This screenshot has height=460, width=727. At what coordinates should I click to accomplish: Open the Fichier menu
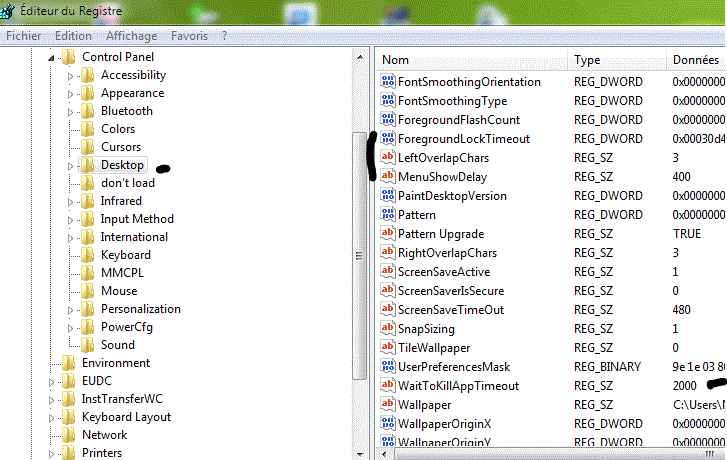click(x=24, y=36)
